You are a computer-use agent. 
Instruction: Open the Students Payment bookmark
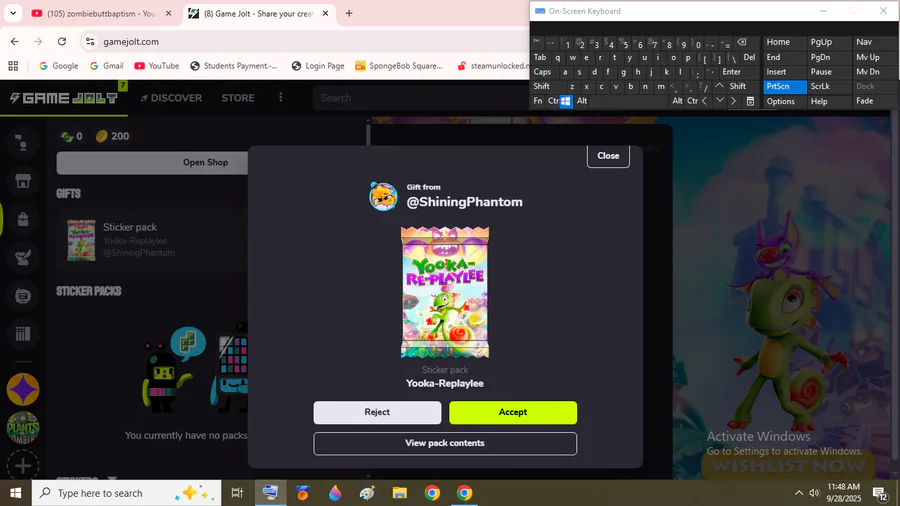tap(234, 66)
